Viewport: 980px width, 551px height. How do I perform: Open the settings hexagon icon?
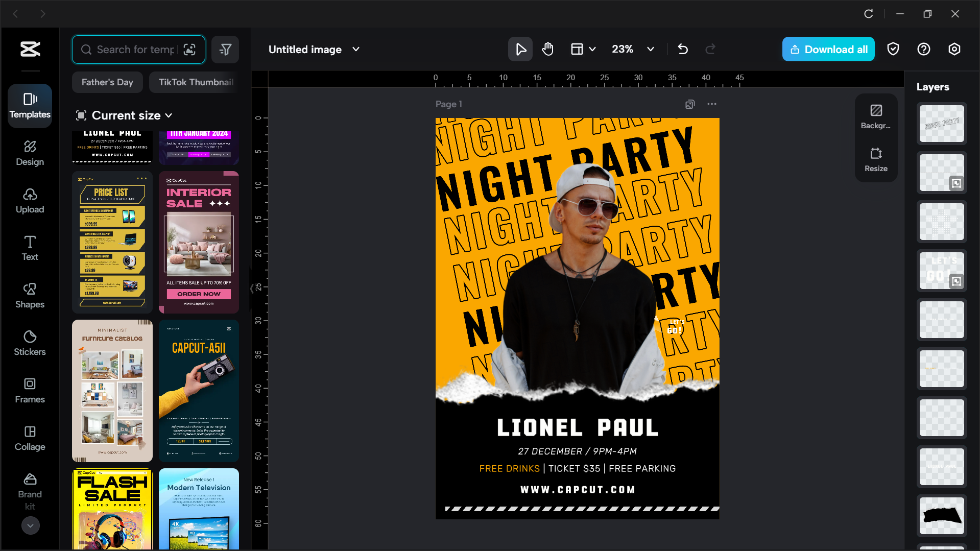954,49
